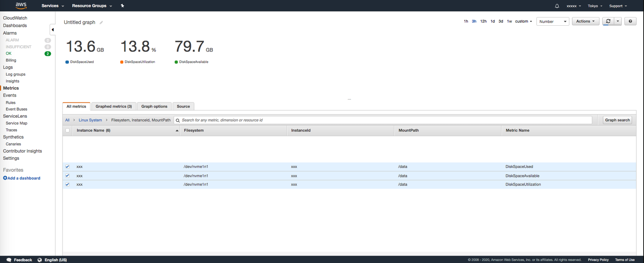This screenshot has height=263, width=644.
Task: Refresh the graph
Action: pyautogui.click(x=608, y=21)
